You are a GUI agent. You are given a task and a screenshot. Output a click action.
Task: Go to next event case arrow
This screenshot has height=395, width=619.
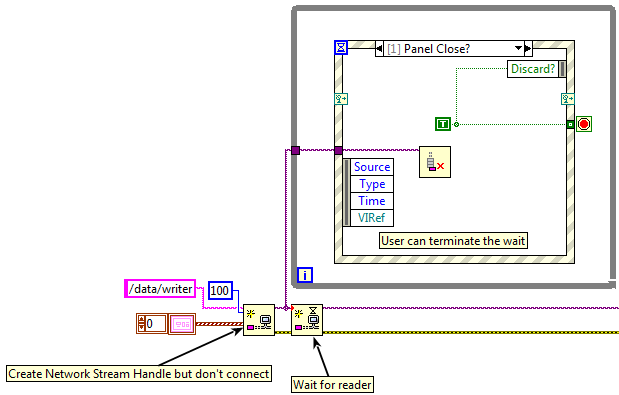(528, 49)
